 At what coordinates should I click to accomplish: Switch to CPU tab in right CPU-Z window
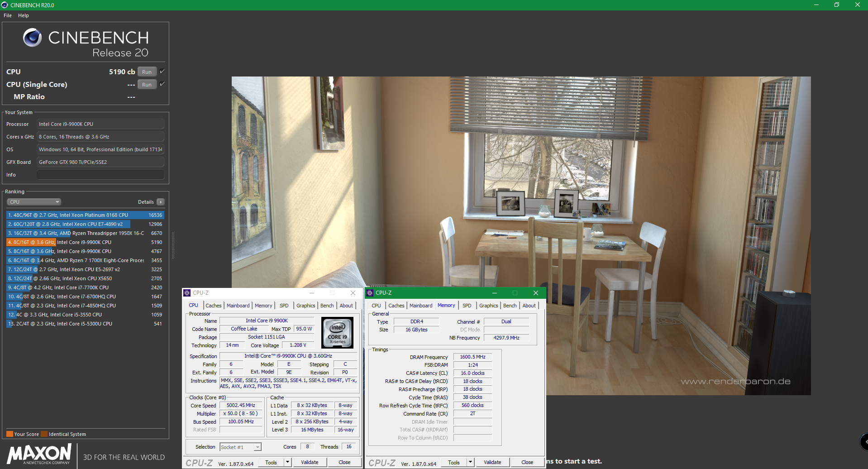click(377, 306)
